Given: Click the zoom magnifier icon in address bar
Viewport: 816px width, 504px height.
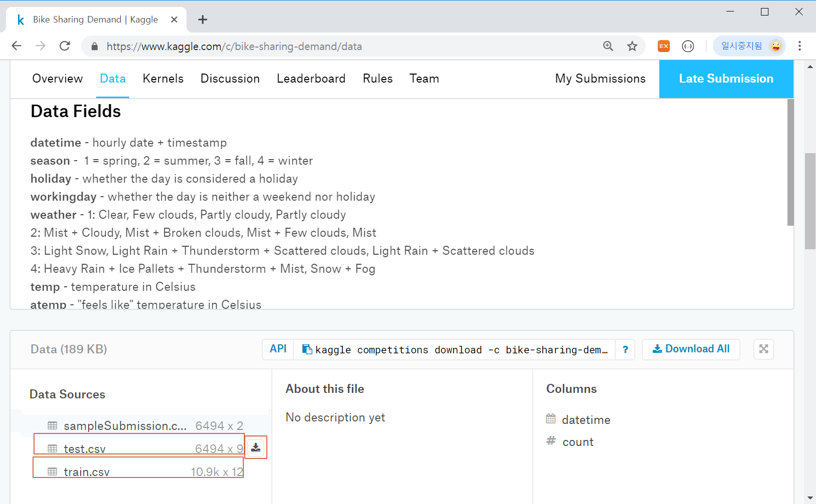Looking at the screenshot, I should click(608, 47).
